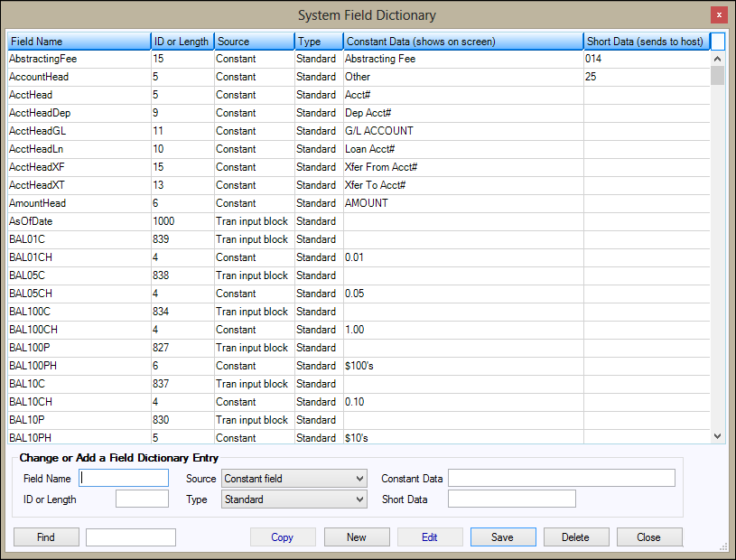This screenshot has height=560, width=736.
Task: Open the Type dropdown showing Standard
Action: pos(293,499)
